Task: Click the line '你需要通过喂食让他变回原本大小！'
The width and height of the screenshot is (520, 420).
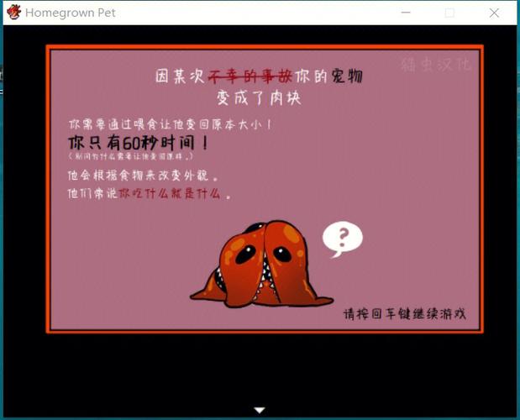Action: click(x=171, y=124)
